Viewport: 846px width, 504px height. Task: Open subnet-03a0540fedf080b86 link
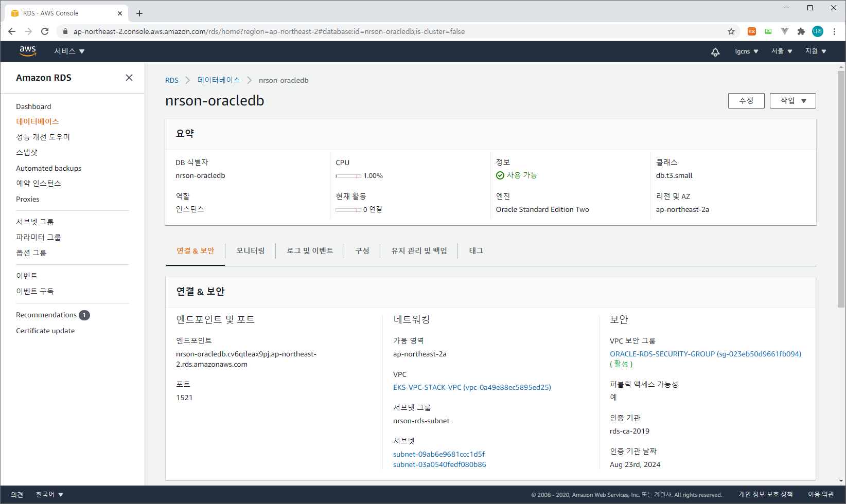[x=439, y=464]
